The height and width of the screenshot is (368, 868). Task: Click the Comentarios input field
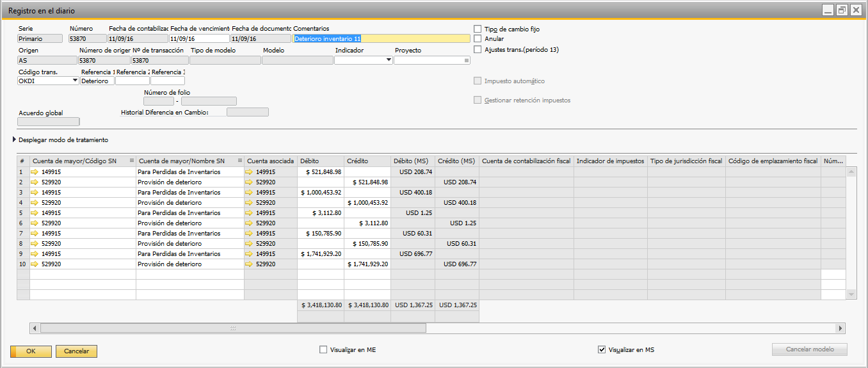tap(382, 38)
